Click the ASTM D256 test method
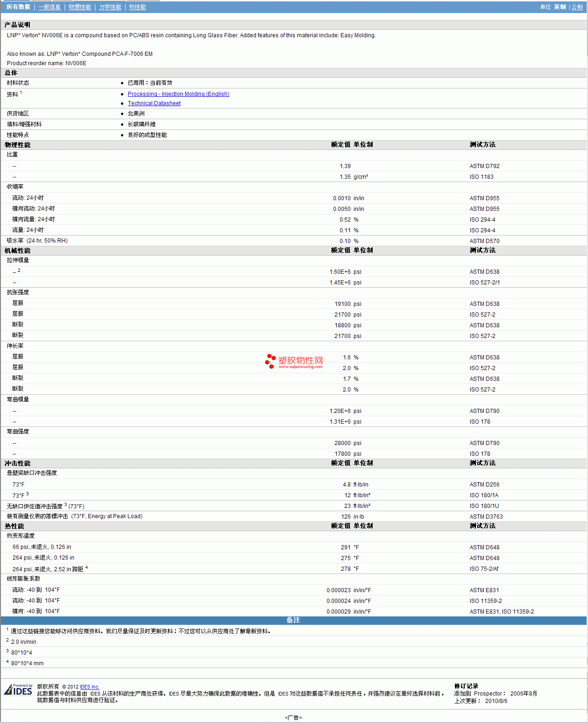The width and height of the screenshot is (588, 723). pyautogui.click(x=485, y=485)
